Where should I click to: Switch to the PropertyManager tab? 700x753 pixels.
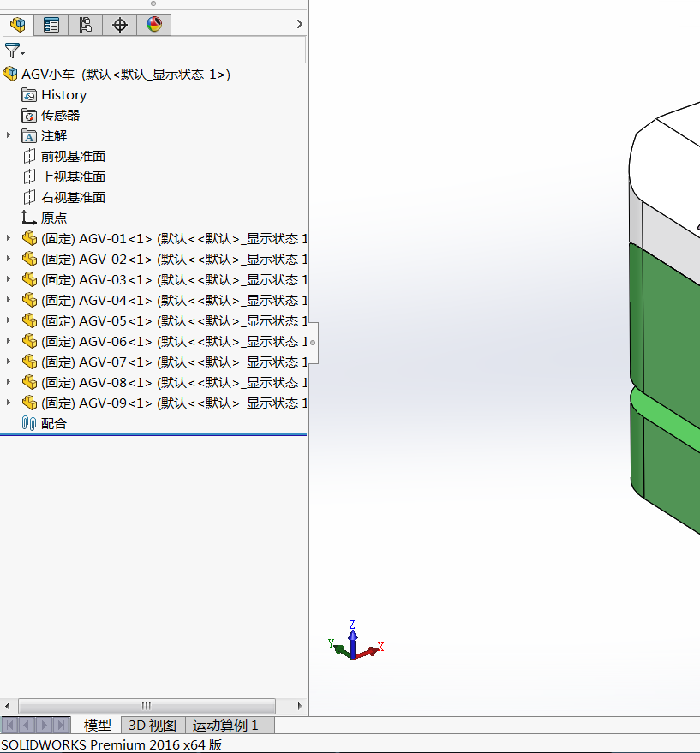coord(51,25)
